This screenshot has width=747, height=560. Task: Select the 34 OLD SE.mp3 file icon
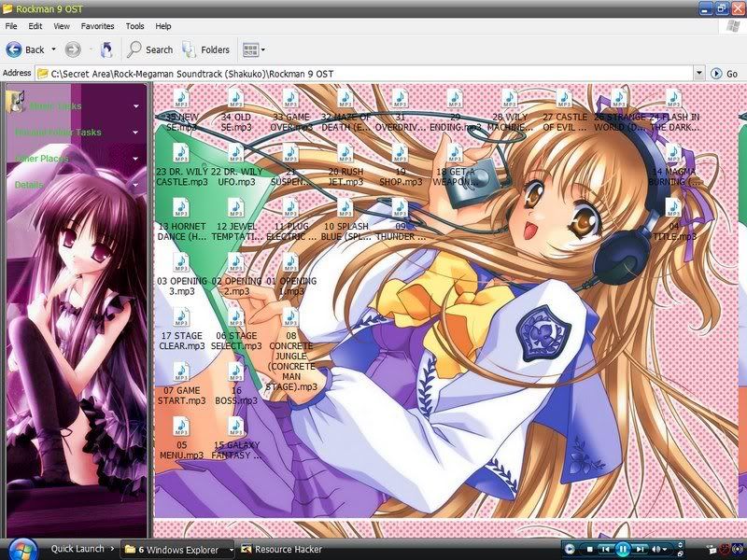click(x=236, y=99)
